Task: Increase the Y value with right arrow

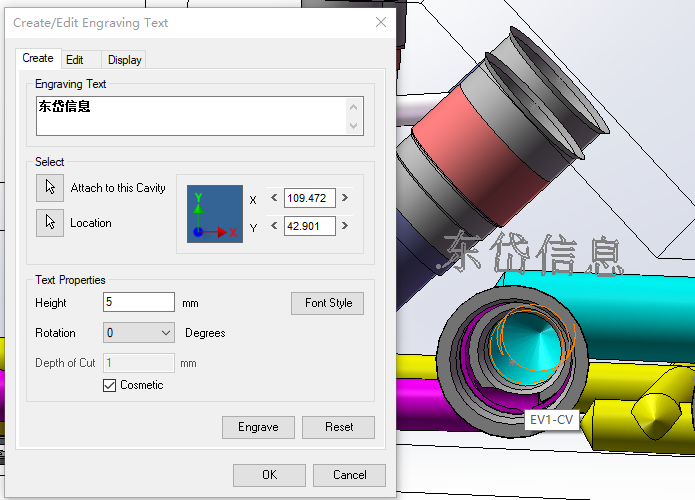Action: [345, 226]
